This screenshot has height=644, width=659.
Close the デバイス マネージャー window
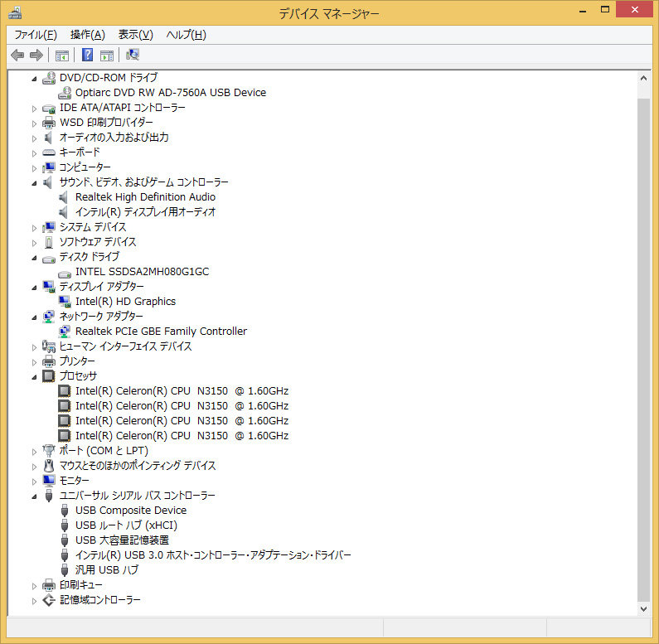coord(635,9)
